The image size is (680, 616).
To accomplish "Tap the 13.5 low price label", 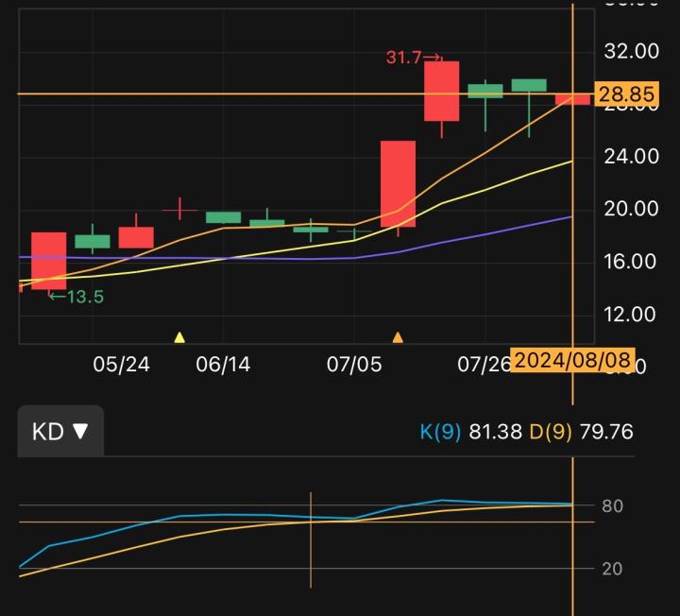I will (x=76, y=297).
